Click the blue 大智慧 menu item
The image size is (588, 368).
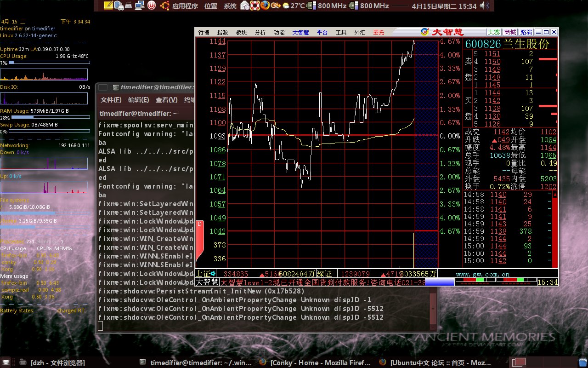pyautogui.click(x=300, y=32)
